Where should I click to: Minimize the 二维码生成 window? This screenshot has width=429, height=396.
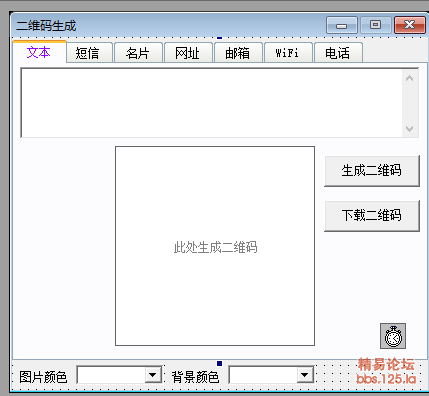tap(342, 25)
